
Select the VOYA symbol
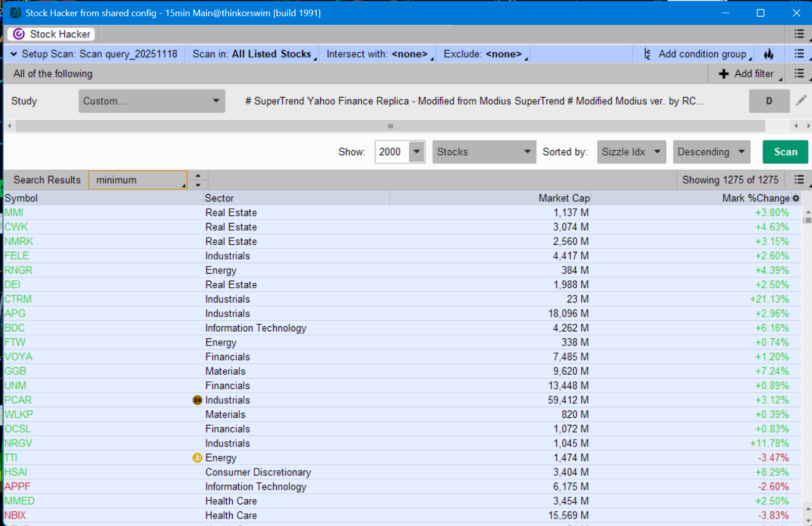[18, 357]
